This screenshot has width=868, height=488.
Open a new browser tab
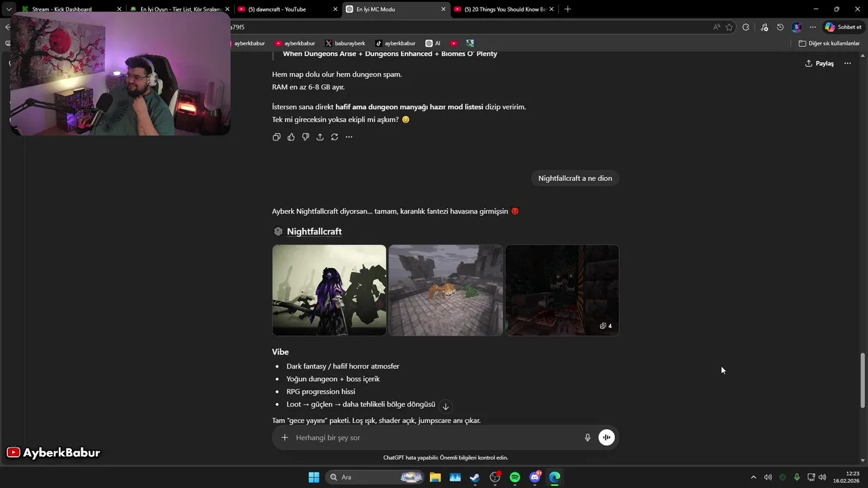pos(568,9)
